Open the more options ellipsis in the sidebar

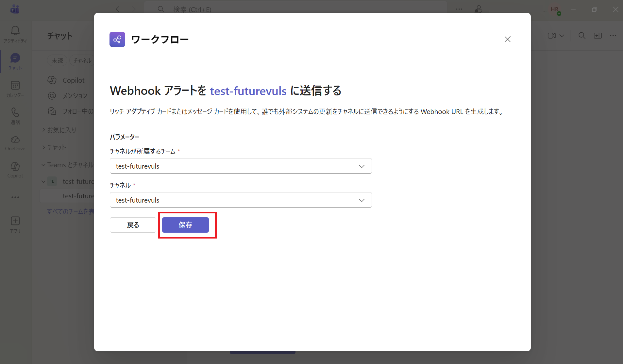tap(15, 197)
